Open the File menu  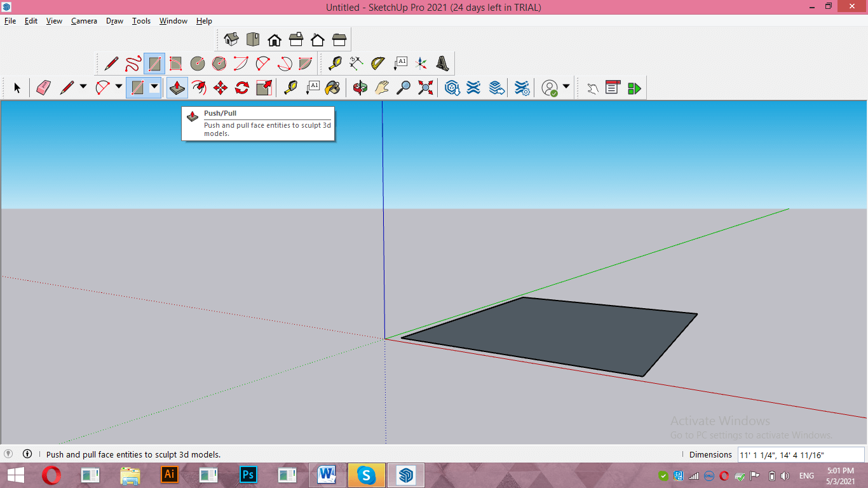pos(10,21)
